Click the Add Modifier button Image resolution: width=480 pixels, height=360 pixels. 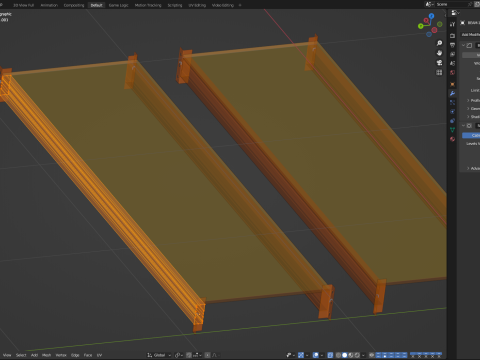471,34
